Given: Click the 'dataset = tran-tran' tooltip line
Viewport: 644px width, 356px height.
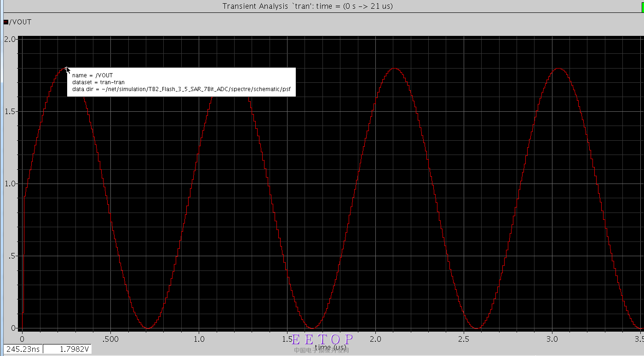Looking at the screenshot, I should pos(98,82).
